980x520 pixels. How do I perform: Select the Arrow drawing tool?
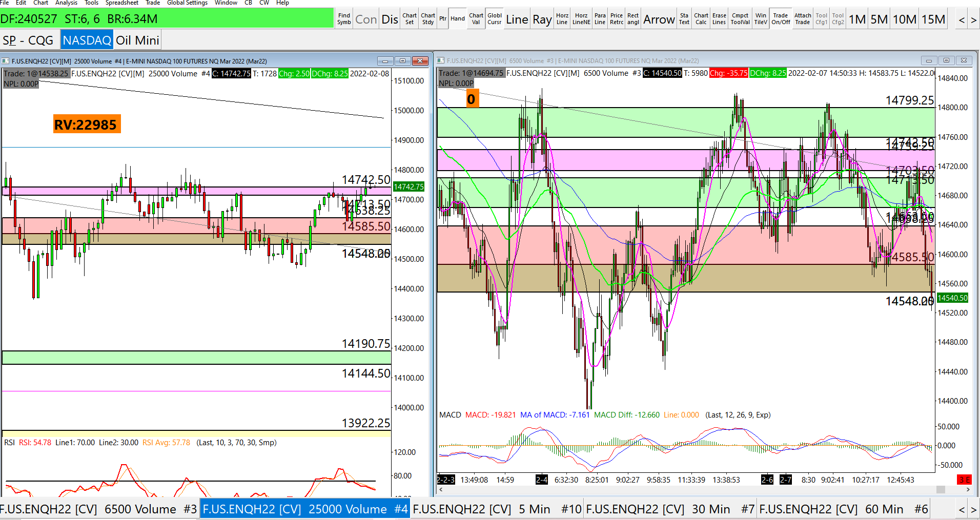659,19
